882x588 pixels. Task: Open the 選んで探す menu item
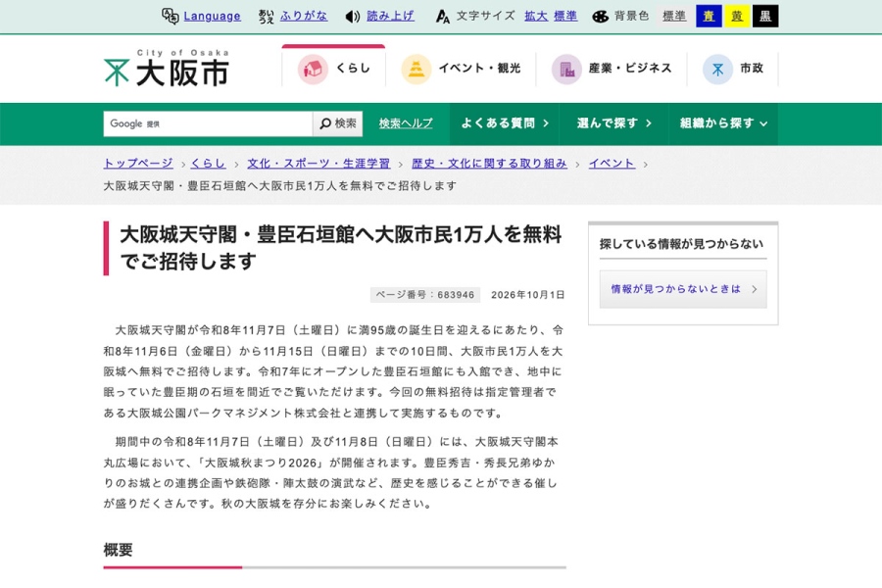(x=613, y=123)
